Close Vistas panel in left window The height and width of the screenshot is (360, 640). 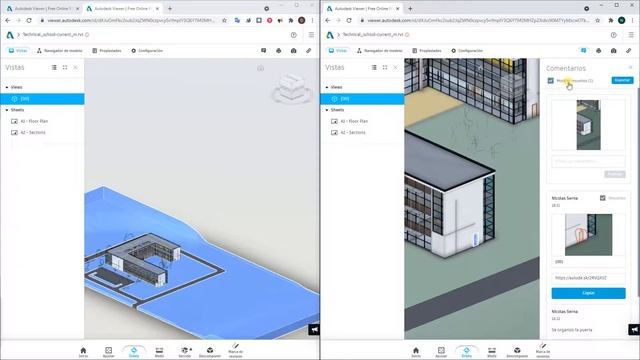click(x=76, y=67)
